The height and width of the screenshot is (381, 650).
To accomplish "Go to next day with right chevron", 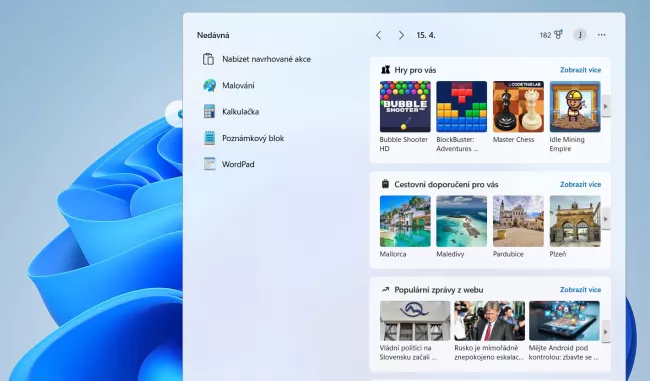I will (401, 35).
